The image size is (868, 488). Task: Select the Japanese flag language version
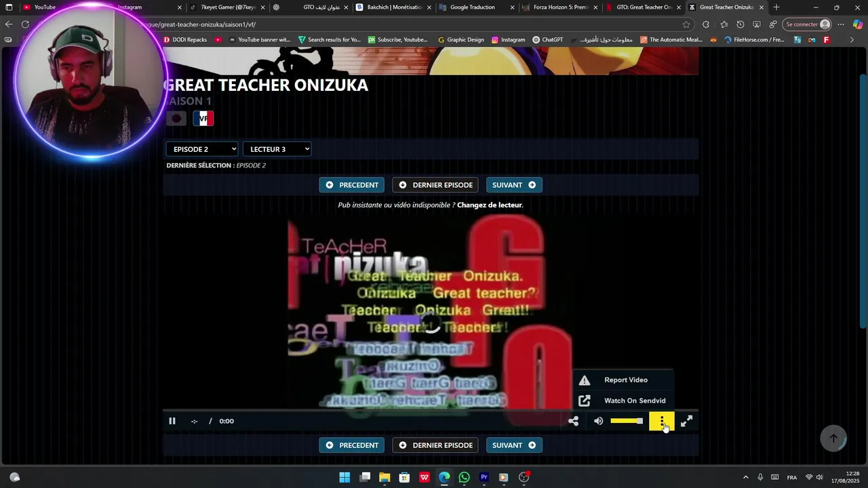[176, 119]
